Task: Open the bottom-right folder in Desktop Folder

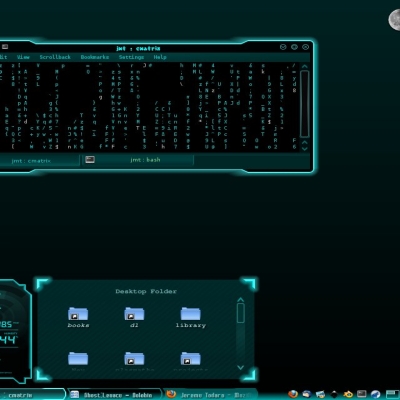Action: click(x=191, y=362)
